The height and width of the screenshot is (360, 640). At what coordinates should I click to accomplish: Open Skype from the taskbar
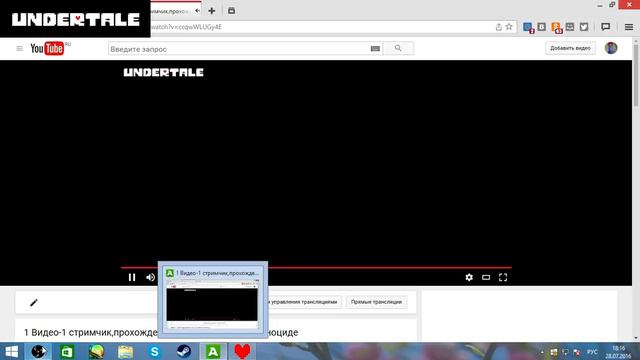[x=155, y=351]
